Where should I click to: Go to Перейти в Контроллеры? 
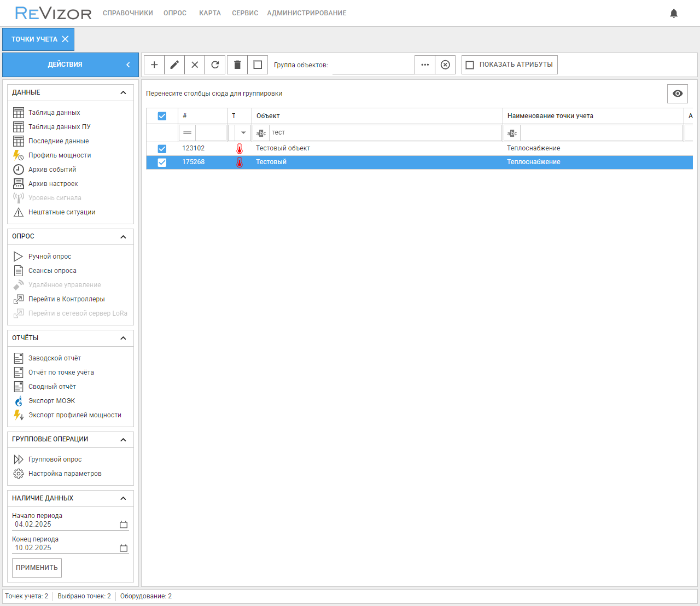pos(67,299)
